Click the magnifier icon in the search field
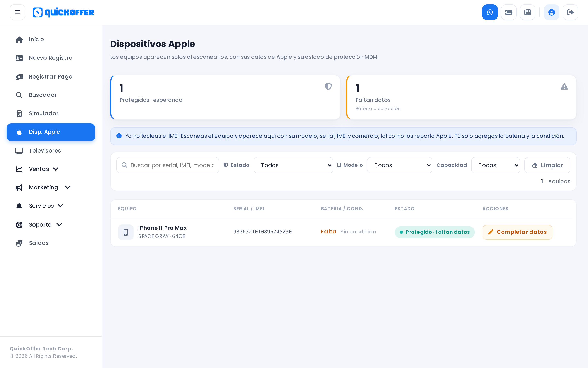This screenshot has height=368, width=588. 124,165
